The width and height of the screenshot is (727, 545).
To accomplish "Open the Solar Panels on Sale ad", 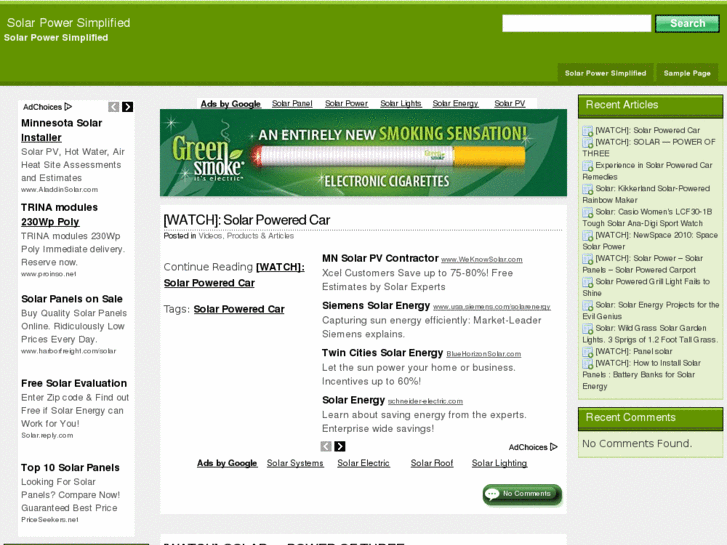I will [72, 299].
